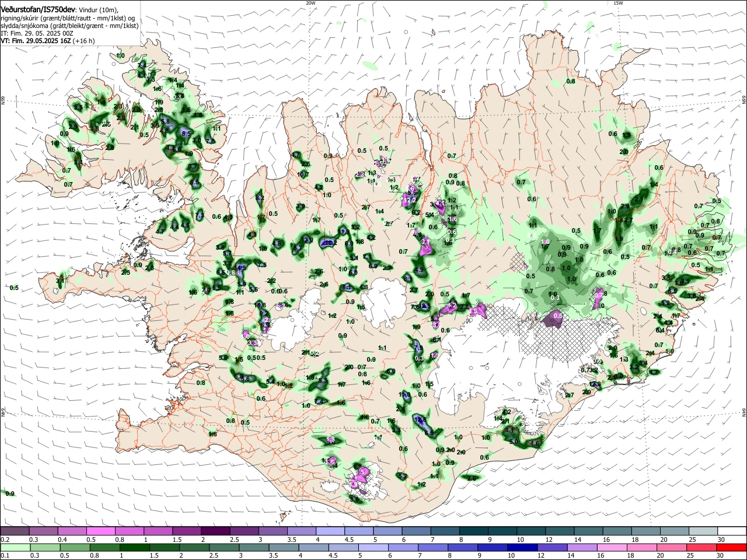This screenshot has width=747, height=560.
Task: Click the white 30 swatch in upper legend row
Action: tap(732, 531)
